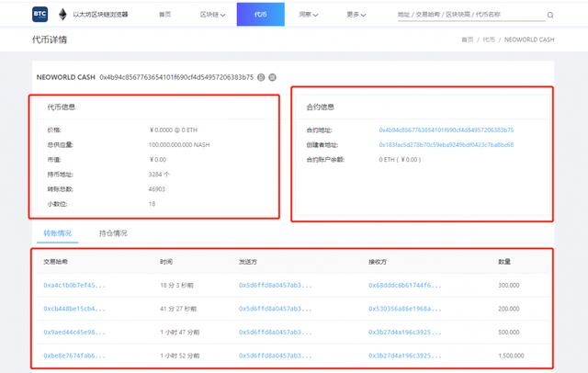Click the amount 1,500,000 cell
588x373 pixels.
click(511, 356)
